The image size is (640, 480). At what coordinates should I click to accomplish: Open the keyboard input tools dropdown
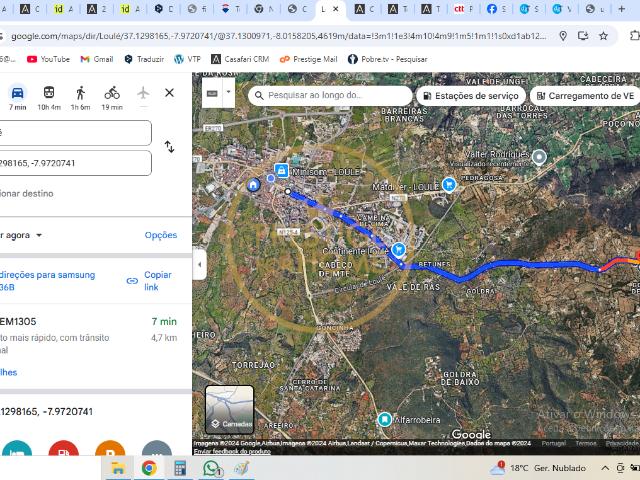[x=229, y=93]
